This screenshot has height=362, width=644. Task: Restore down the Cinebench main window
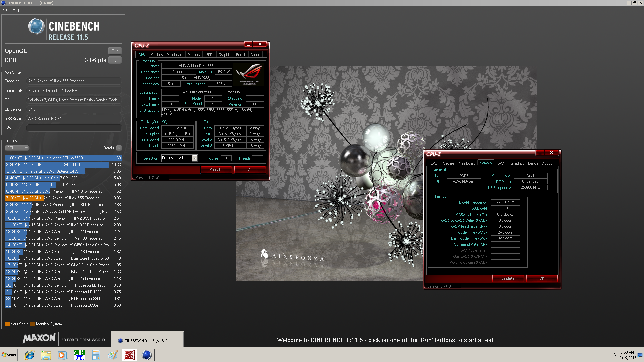click(634, 3)
